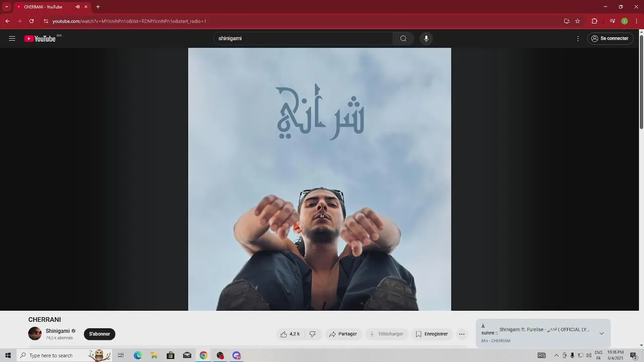Click Type here to search box
644x362 pixels.
click(x=64, y=355)
